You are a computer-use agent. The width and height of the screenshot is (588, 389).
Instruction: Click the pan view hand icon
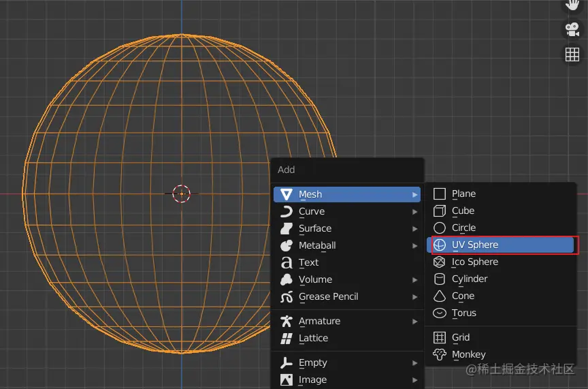click(572, 5)
